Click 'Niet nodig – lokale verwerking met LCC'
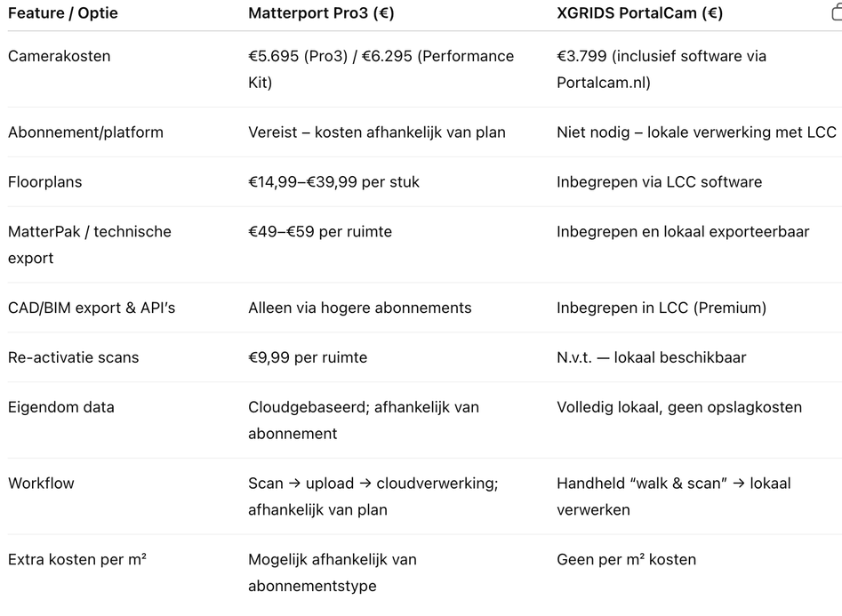Screen dimensions: 842x616 coord(696,132)
